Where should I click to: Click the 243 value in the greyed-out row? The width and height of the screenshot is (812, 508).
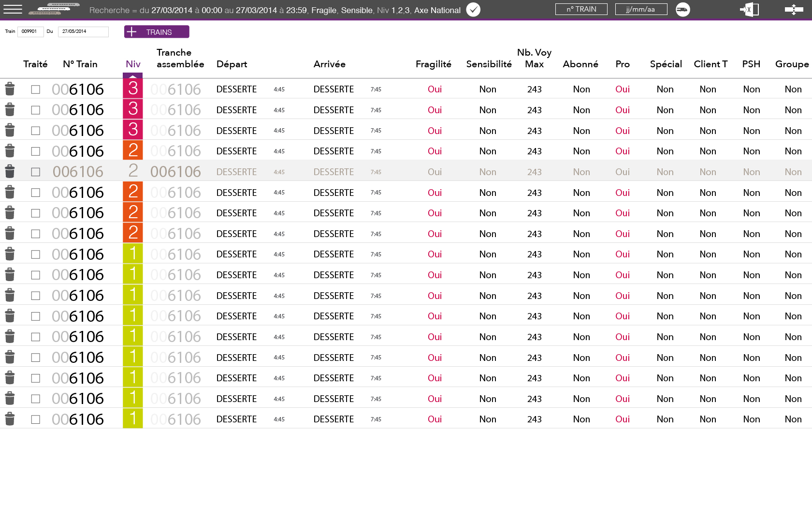click(x=534, y=172)
